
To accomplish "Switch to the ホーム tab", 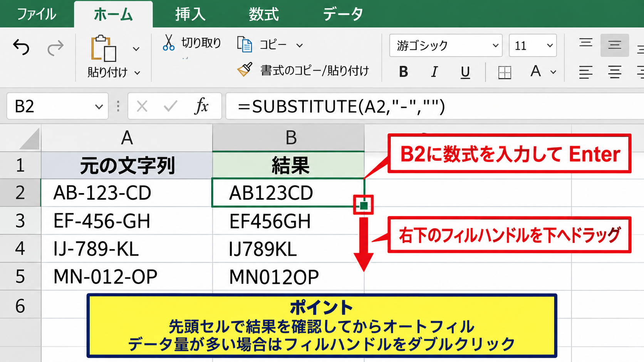I will [113, 14].
